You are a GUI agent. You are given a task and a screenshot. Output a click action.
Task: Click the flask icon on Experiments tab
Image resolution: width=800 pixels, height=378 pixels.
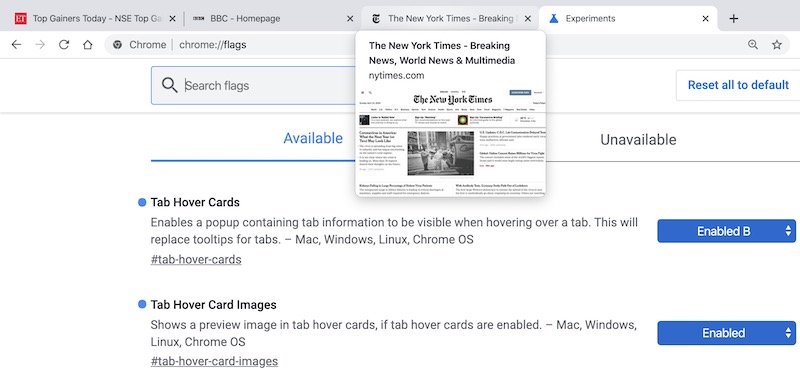tap(554, 19)
